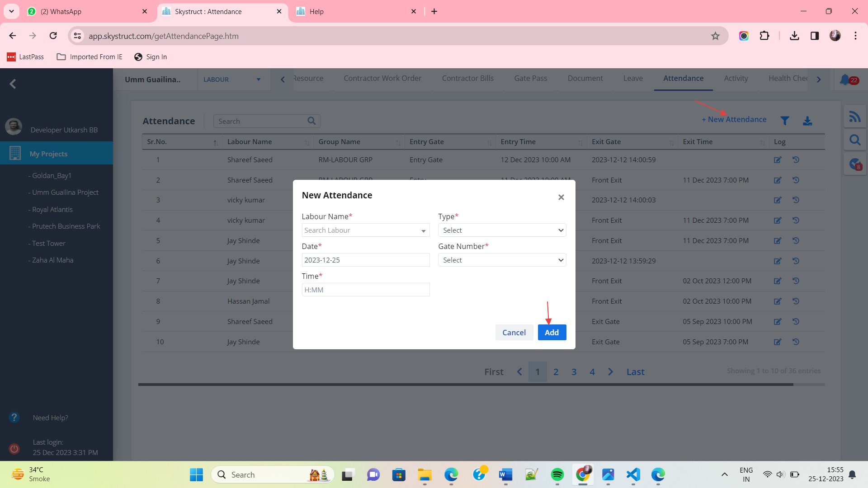Switch to the Gate Pass tab
The image size is (868, 488).
(530, 78)
